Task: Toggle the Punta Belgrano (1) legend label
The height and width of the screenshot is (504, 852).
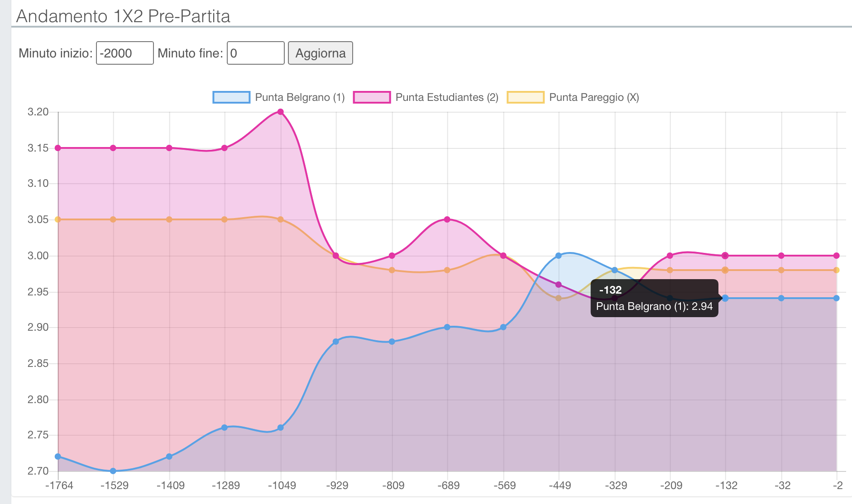Action: pos(300,97)
